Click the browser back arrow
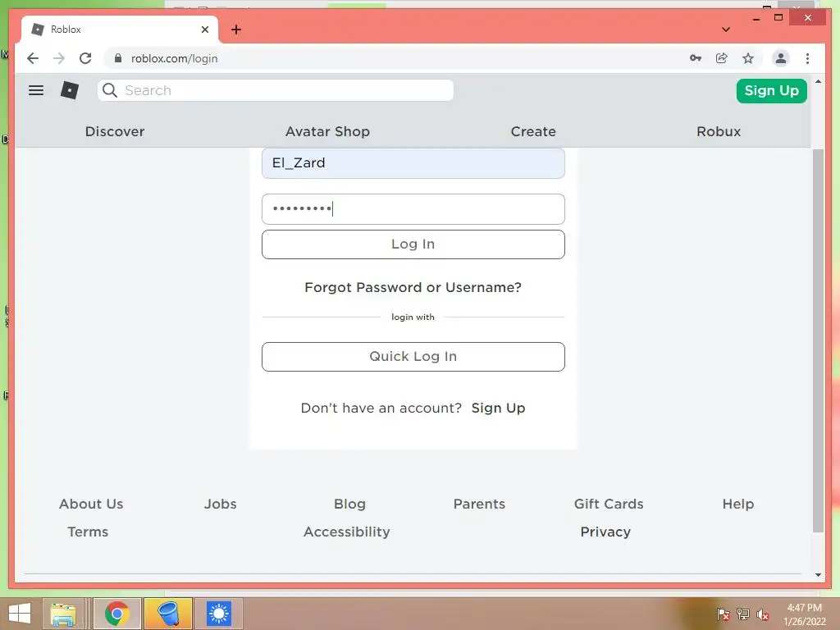Image resolution: width=840 pixels, height=630 pixels. (33, 58)
